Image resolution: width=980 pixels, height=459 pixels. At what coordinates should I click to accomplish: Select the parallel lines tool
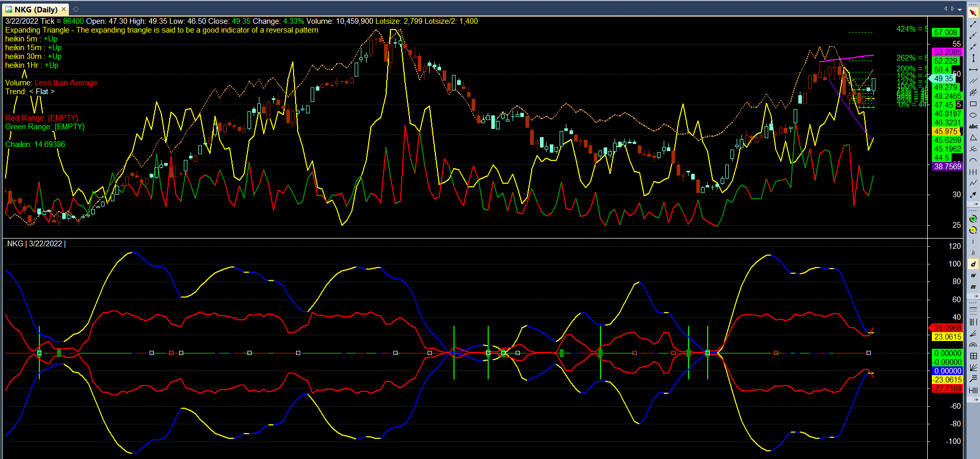pos(973,81)
